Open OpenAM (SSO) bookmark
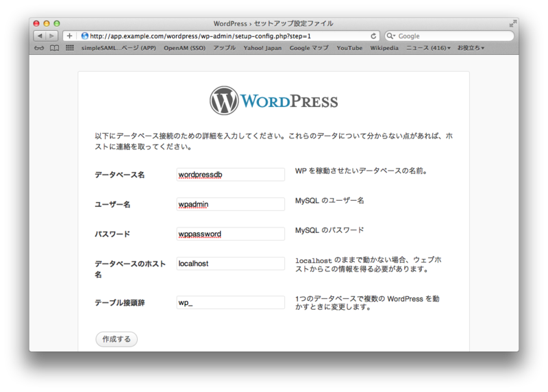 pos(184,48)
